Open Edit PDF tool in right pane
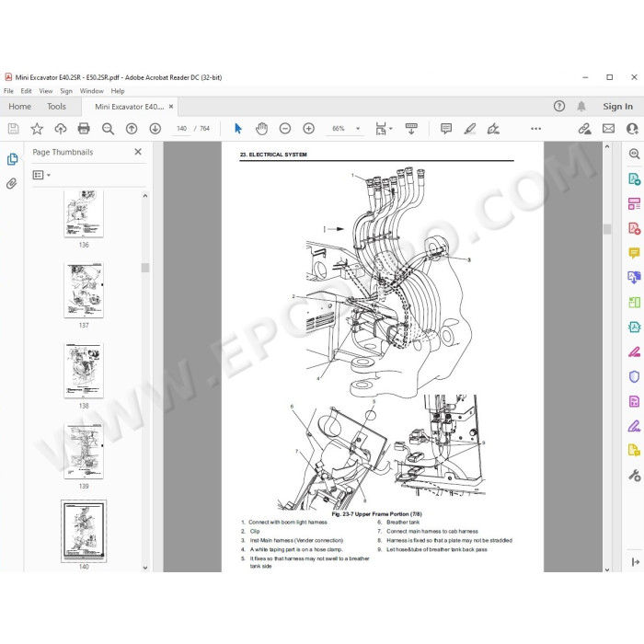This screenshot has width=644, height=644. [x=634, y=203]
